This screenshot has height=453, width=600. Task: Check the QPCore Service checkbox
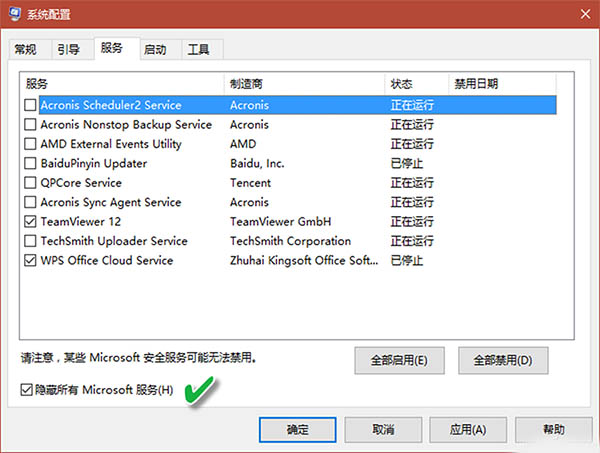31,183
